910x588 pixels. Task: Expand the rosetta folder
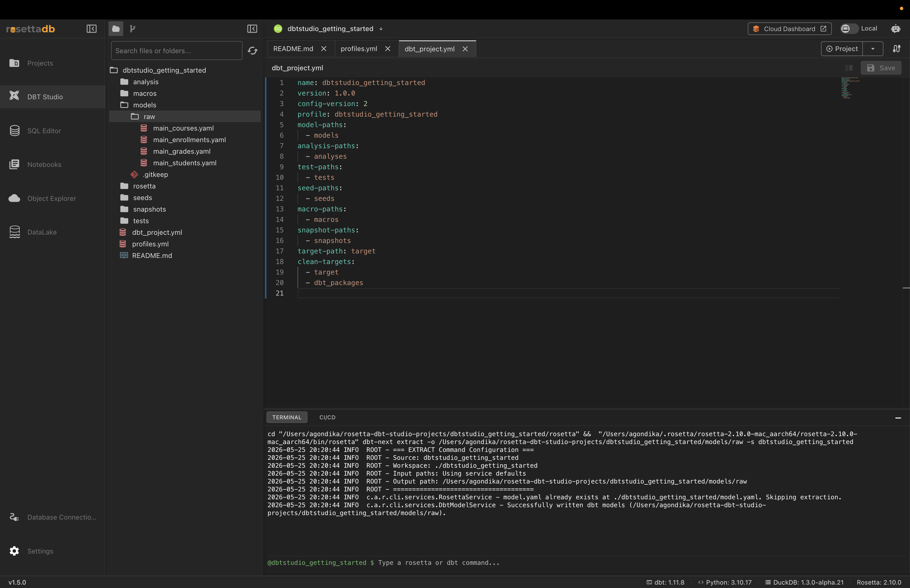click(x=185, y=186)
